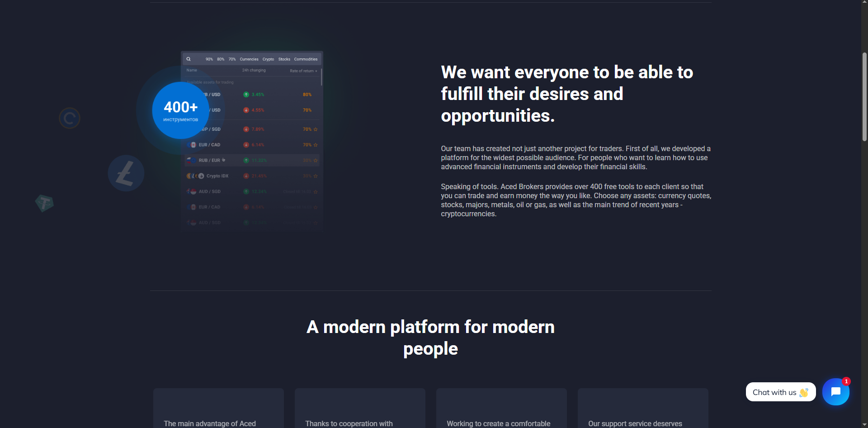The width and height of the screenshot is (868, 428).
Task: Click the 7.89% change value
Action: point(258,129)
